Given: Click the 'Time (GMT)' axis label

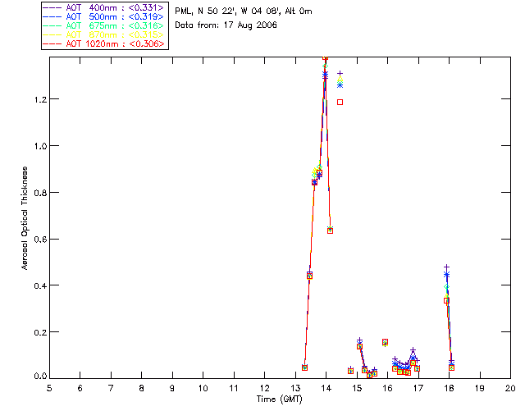Looking at the screenshot, I should coord(279,399).
